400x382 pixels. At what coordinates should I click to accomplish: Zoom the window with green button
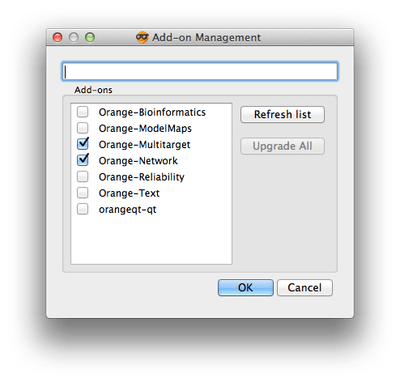(90, 37)
